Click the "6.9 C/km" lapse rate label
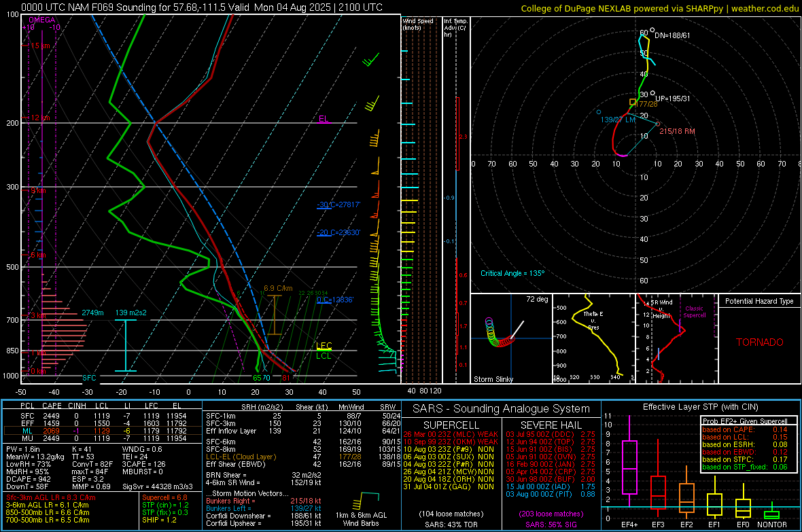 [x=278, y=289]
